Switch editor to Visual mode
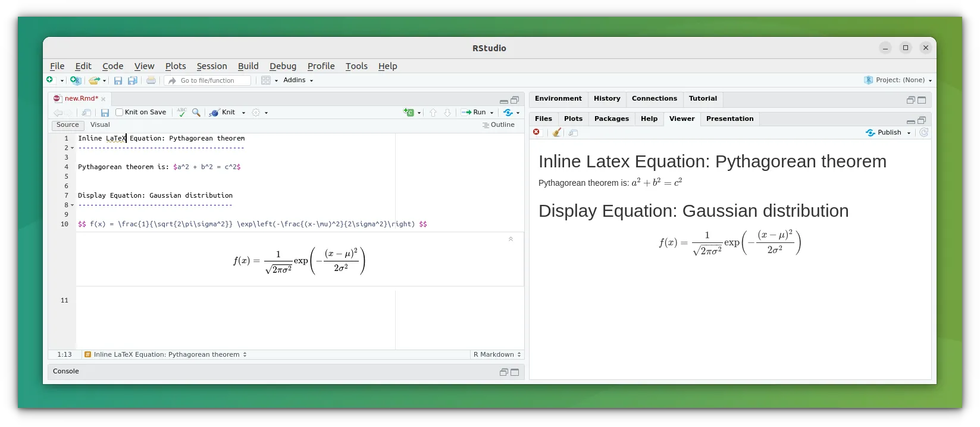Screen dimensions: 980x427 100,125
